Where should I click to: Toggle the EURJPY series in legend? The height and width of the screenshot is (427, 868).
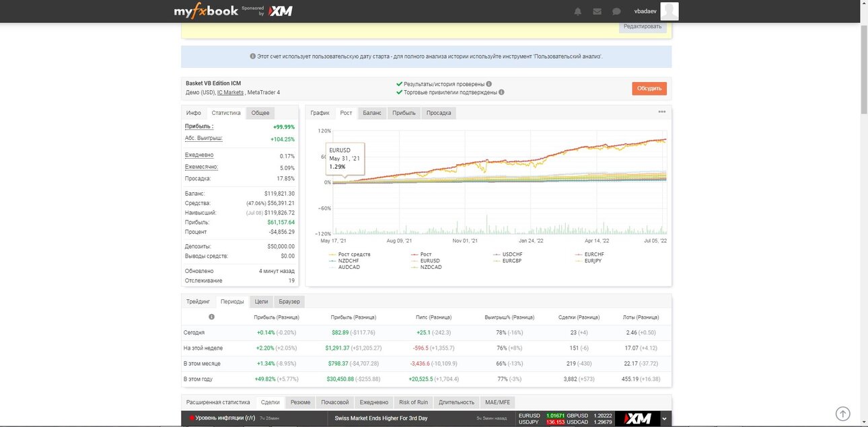(x=589, y=260)
